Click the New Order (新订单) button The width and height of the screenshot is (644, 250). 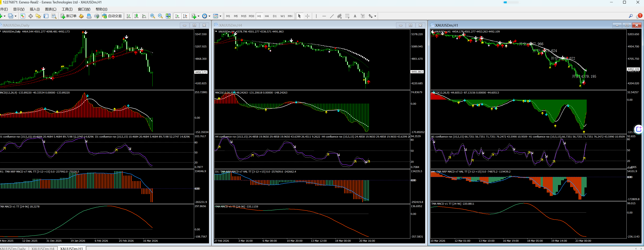(x=69, y=16)
